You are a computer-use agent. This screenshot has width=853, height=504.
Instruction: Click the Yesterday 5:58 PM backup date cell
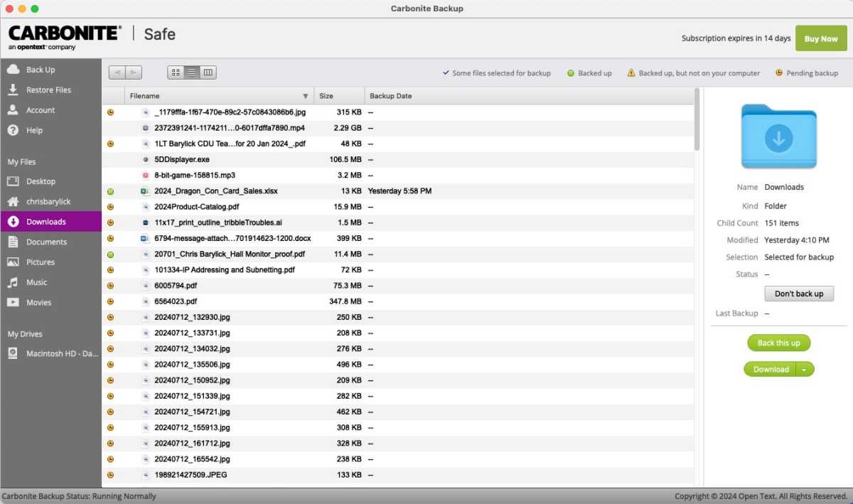click(399, 191)
